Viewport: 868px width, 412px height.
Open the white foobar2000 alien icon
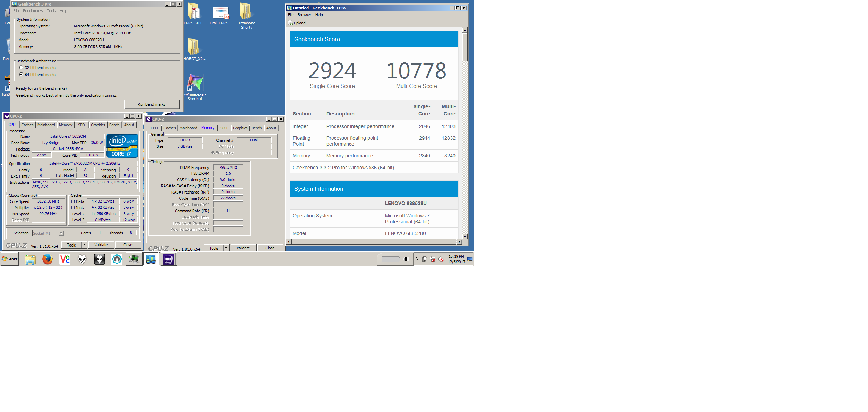point(82,259)
